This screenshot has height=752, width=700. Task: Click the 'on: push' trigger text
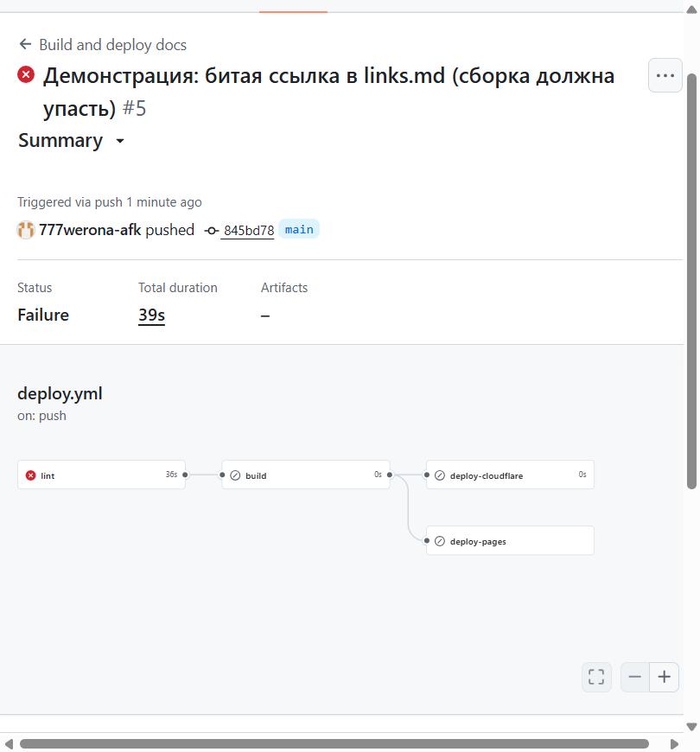(x=41, y=416)
